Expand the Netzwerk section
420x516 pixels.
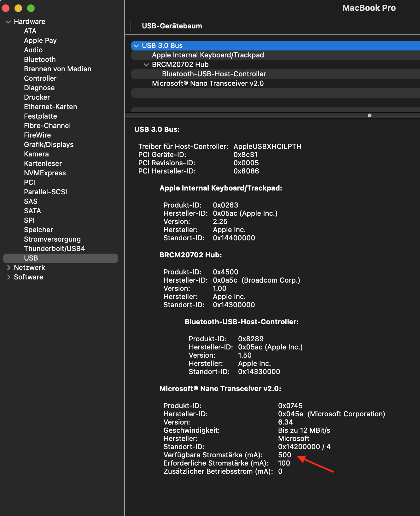click(9, 268)
